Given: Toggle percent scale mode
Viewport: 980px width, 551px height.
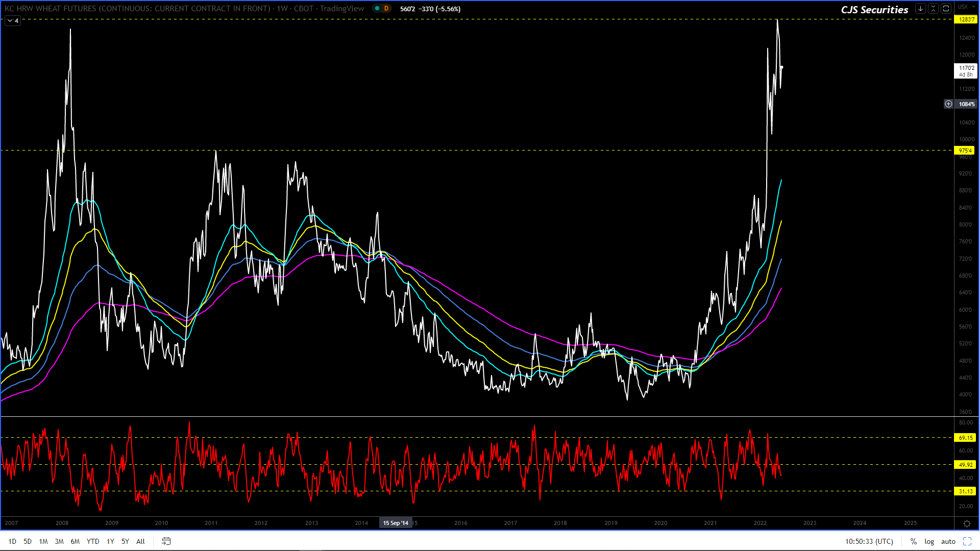Looking at the screenshot, I should coord(914,541).
